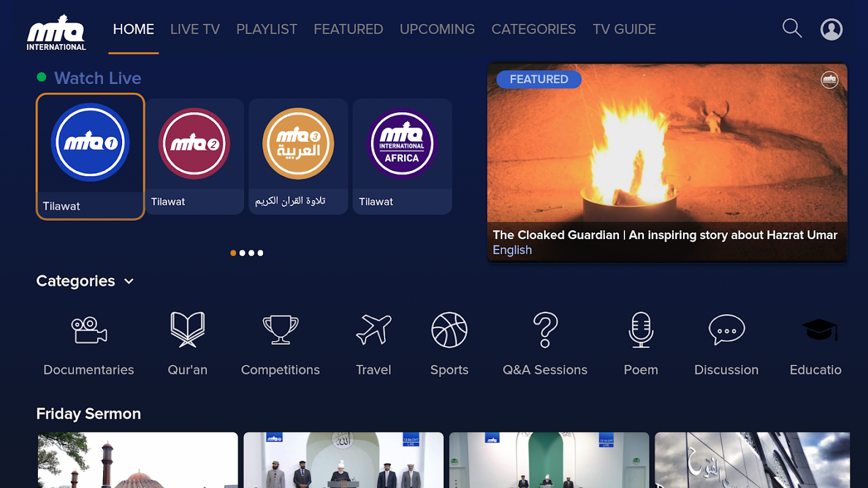This screenshot has height=488, width=868.
Task: Play the MTA International Africa channel
Action: click(x=402, y=157)
